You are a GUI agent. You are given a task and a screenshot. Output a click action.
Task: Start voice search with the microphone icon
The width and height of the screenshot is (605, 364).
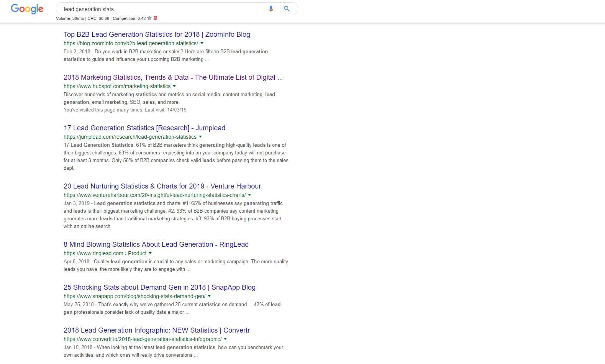[x=271, y=9]
